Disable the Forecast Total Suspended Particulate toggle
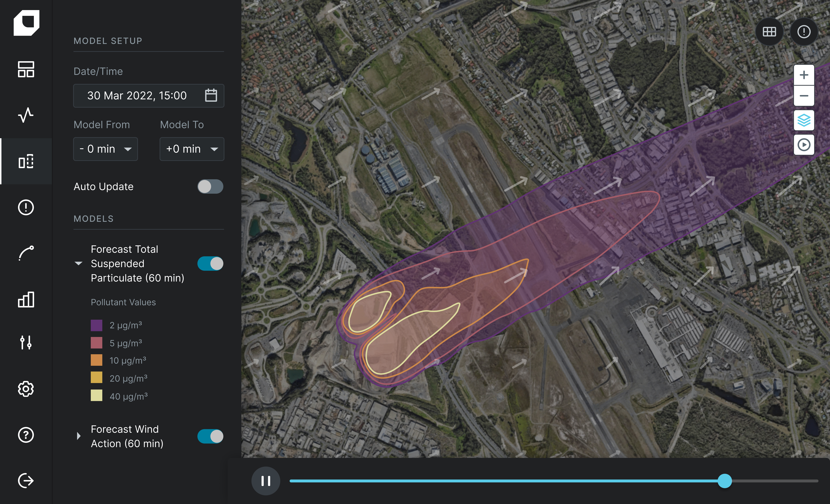Image resolution: width=830 pixels, height=504 pixels. (x=210, y=264)
